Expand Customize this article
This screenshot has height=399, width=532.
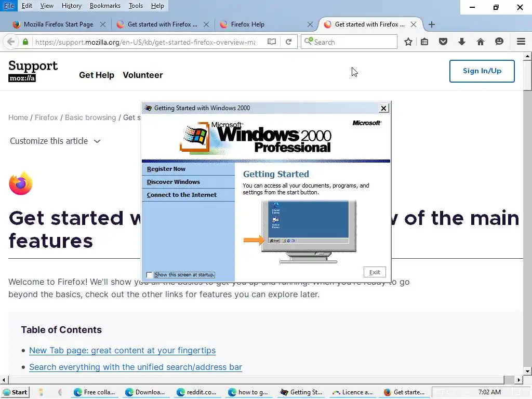(55, 141)
